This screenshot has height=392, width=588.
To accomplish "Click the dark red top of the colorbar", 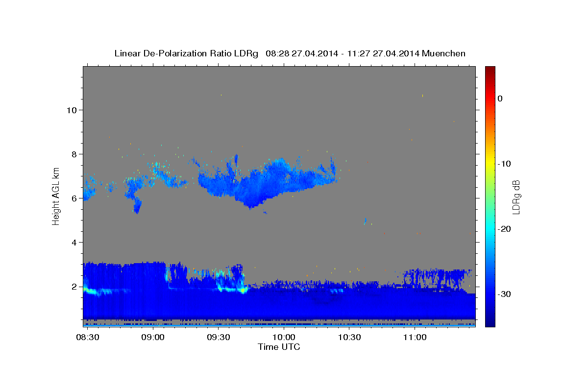I will click(x=490, y=70).
